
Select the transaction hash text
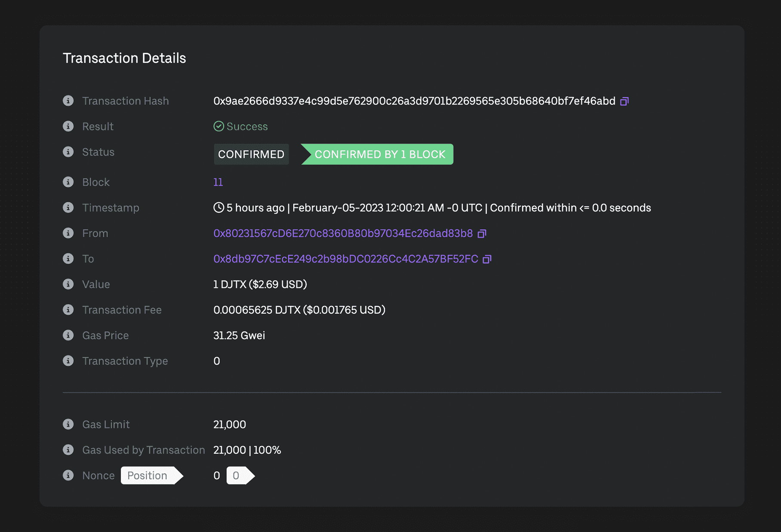[x=414, y=101]
